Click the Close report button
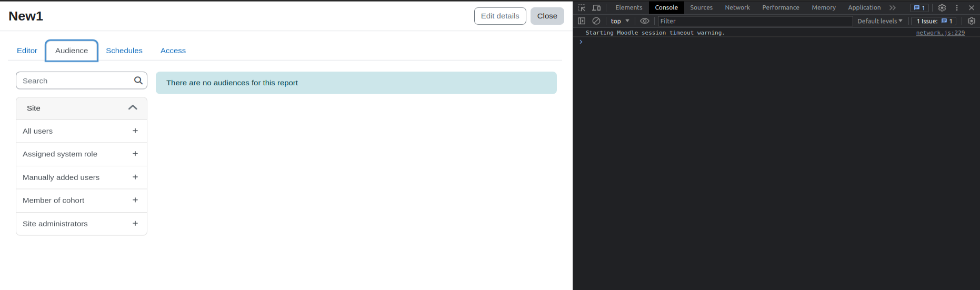 tap(547, 16)
